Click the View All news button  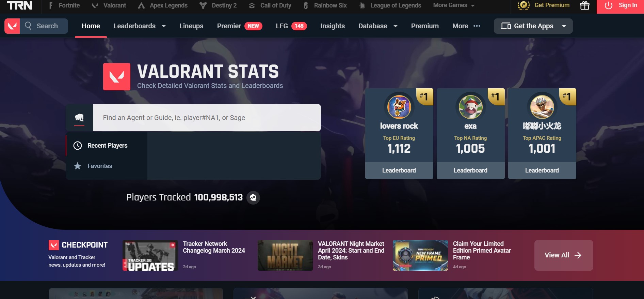[x=563, y=255]
